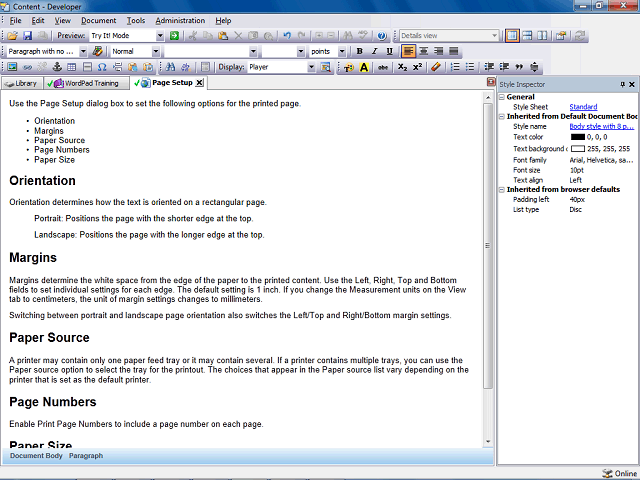
Task: Create a numbered list
Action: point(455,67)
